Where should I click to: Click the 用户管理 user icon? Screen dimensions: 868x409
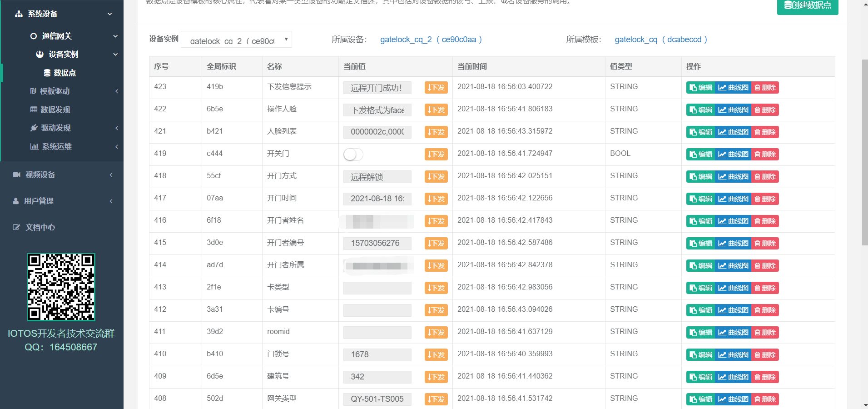point(16,201)
